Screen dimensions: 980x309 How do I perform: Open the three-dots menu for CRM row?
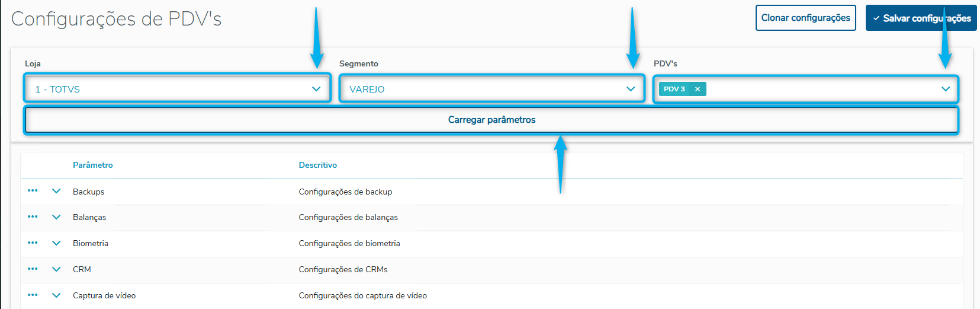coord(33,269)
